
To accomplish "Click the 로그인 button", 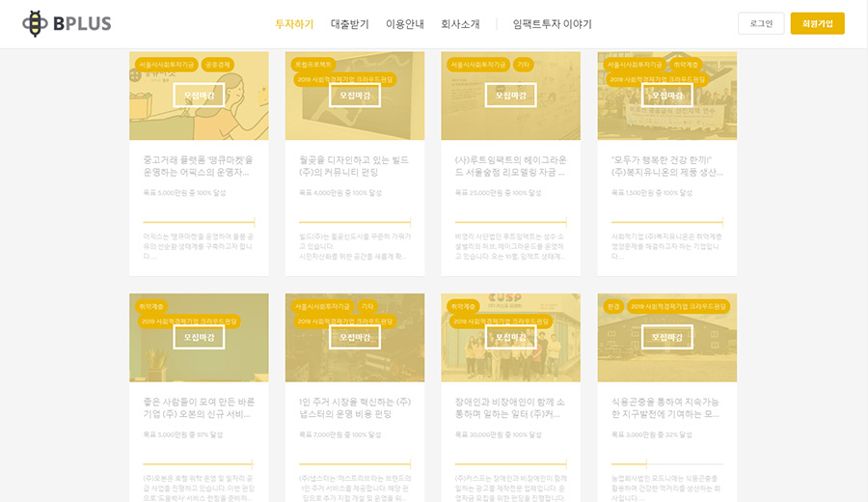I will click(761, 23).
